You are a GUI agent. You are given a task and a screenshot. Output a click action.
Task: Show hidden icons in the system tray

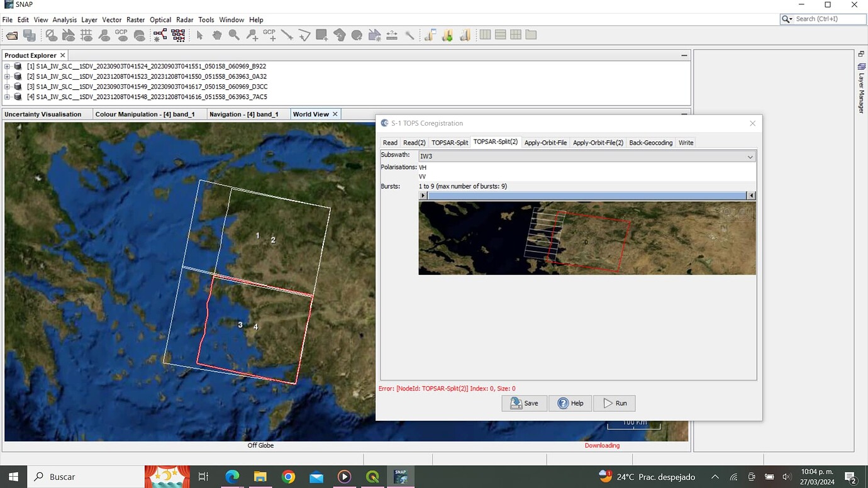click(x=715, y=477)
